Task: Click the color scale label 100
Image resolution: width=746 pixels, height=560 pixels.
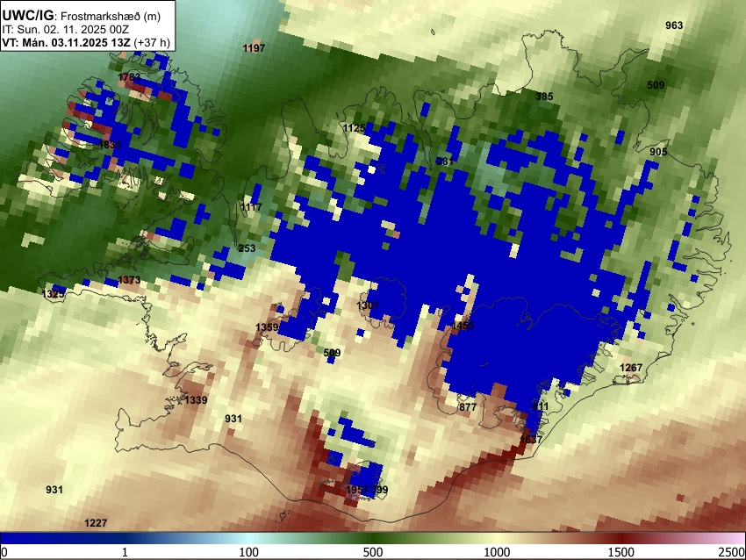Action: pos(248,552)
